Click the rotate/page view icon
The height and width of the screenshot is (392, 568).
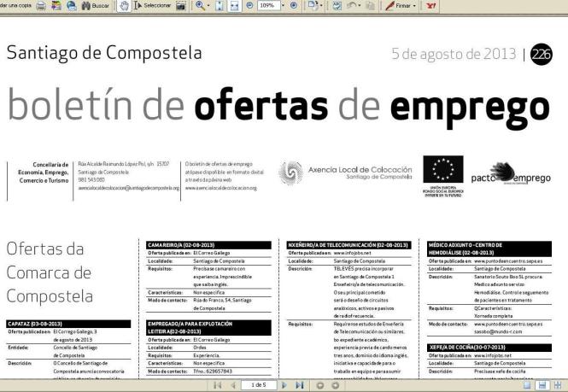pos(312,6)
